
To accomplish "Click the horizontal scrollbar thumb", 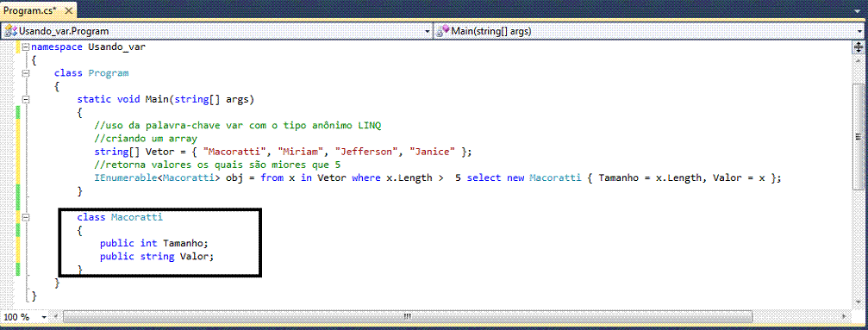I will 408,317.
